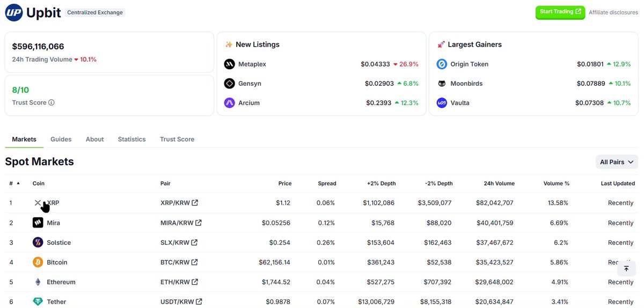Image resolution: width=644 pixels, height=308 pixels.
Task: Click the Tether +2% depth $13,006,729
Action: click(x=375, y=302)
